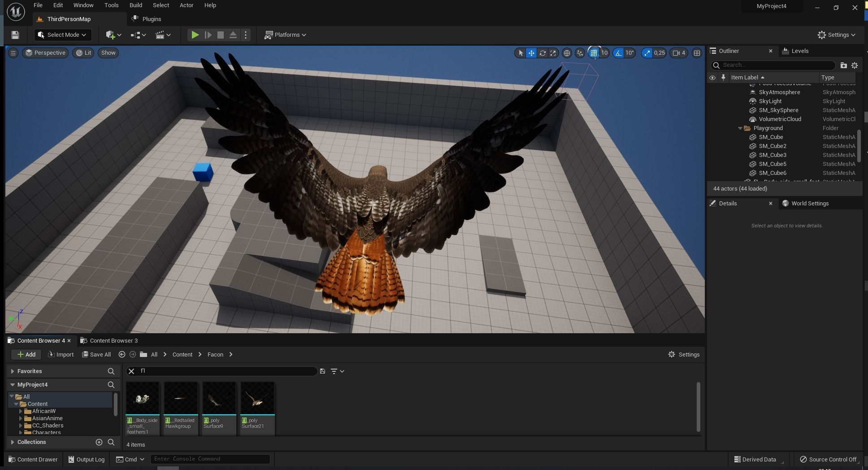Collapse the Playground folder in Outliner
The width and height of the screenshot is (868, 470).
(x=740, y=128)
